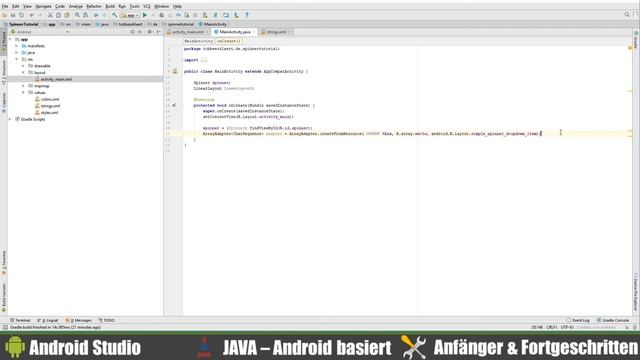640x360 pixels.
Task: Toggle the Build Variants side panel tab
Action: coord(4,297)
